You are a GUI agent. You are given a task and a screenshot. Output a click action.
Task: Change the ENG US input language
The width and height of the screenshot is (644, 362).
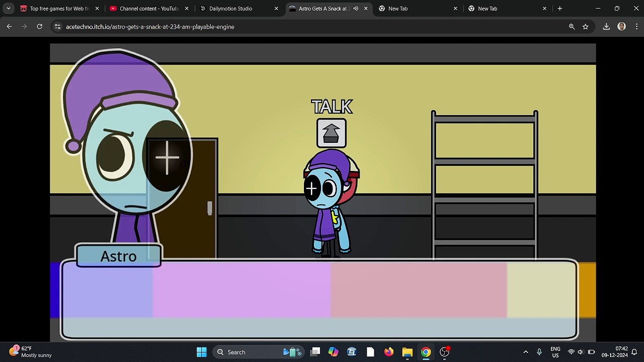(555, 352)
